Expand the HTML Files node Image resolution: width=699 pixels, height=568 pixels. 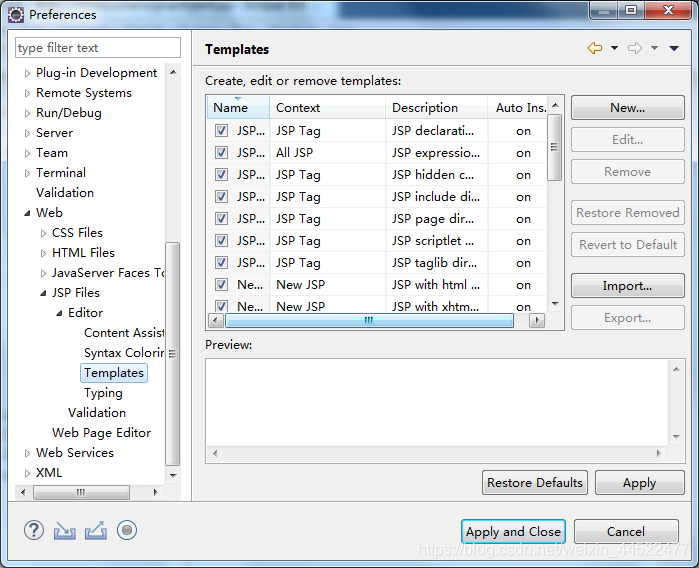pos(43,253)
